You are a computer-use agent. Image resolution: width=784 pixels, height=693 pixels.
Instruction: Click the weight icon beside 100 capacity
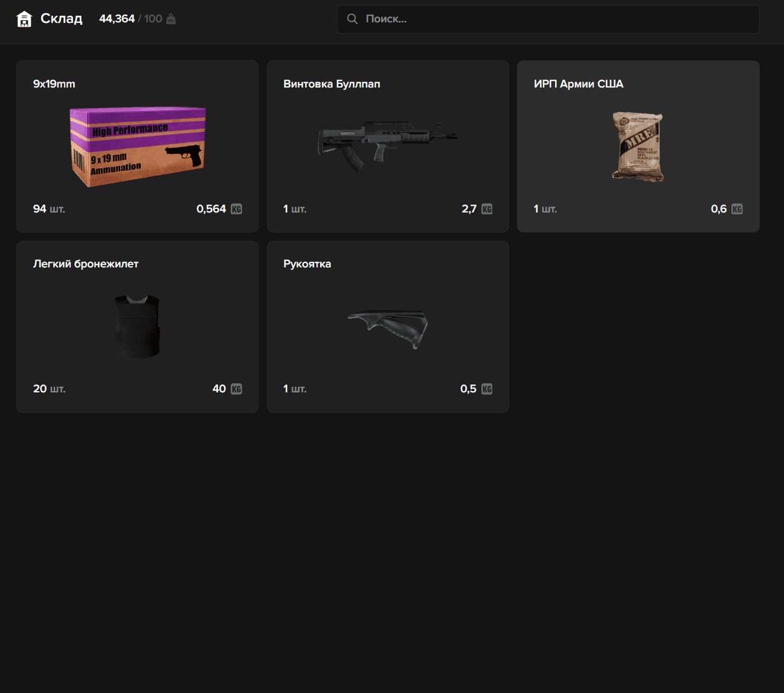[x=171, y=19]
